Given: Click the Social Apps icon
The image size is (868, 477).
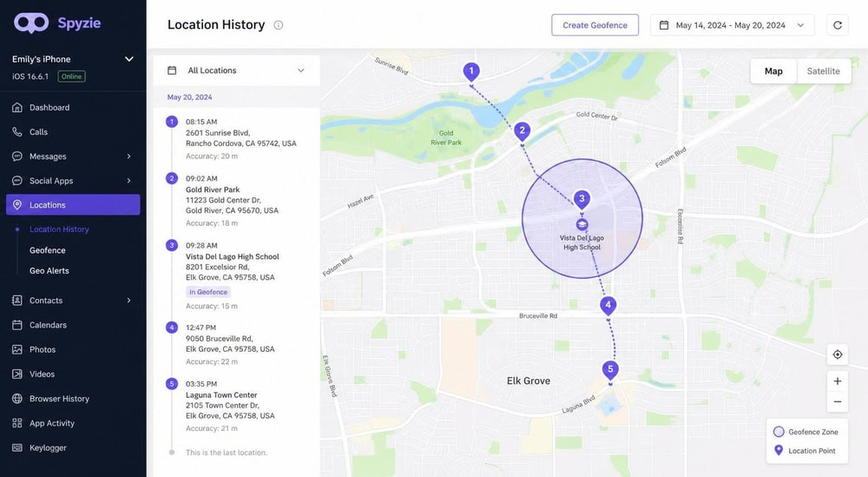Looking at the screenshot, I should [x=17, y=181].
